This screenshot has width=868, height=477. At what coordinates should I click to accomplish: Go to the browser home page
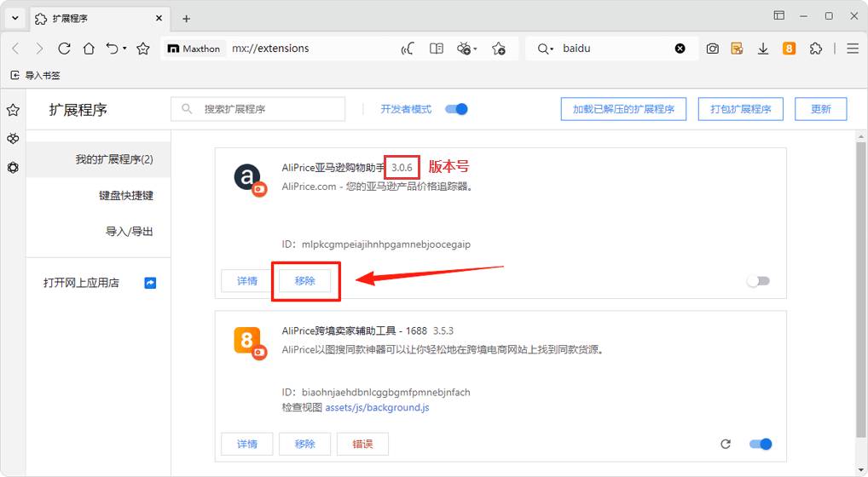89,49
